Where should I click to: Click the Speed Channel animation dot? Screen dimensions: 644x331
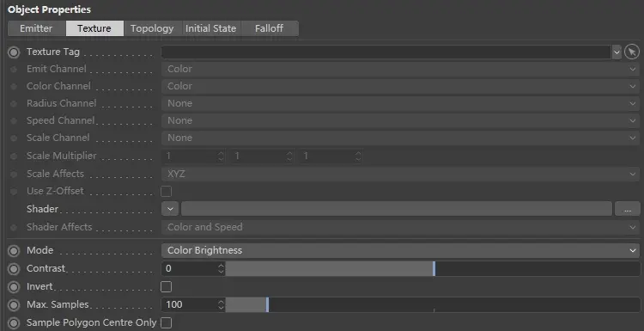pyautogui.click(x=14, y=121)
